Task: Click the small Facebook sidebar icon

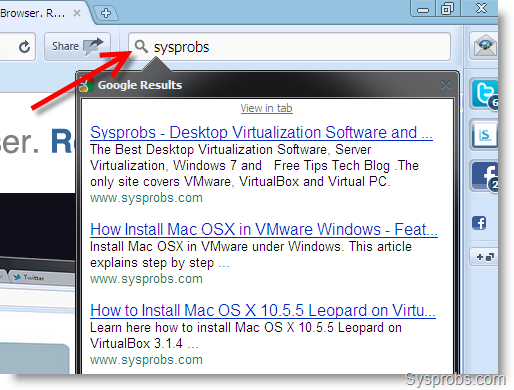Action: (x=479, y=223)
